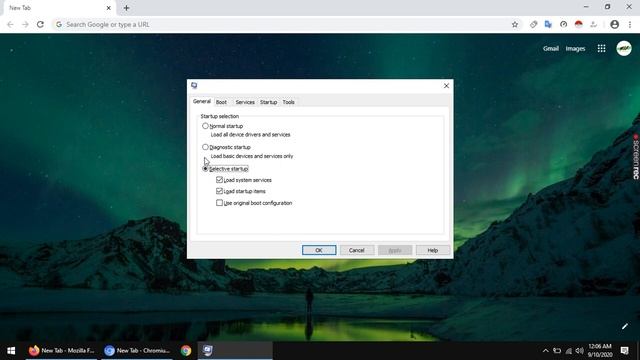Open the Windows Start menu
640x360 pixels.
click(x=11, y=351)
